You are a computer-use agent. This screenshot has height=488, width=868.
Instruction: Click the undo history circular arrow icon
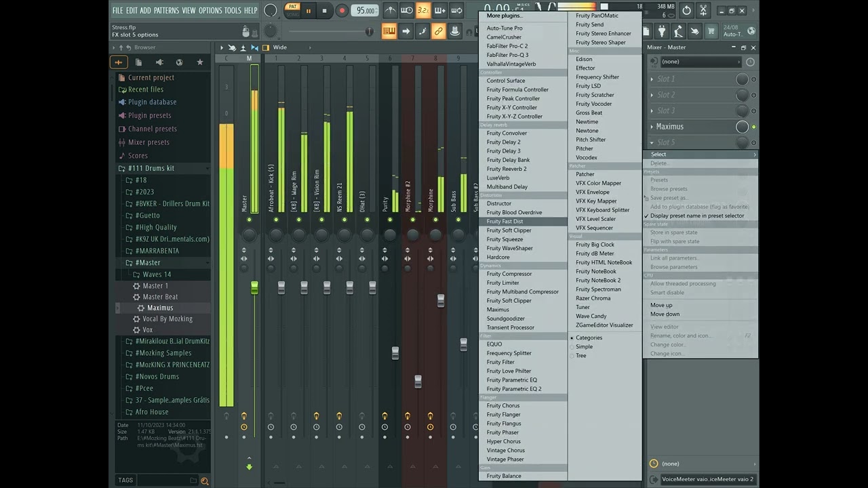(686, 11)
